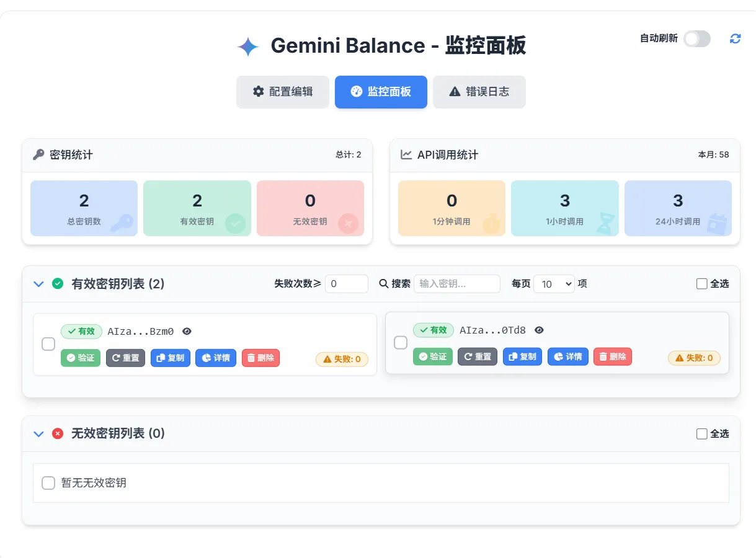This screenshot has width=756, height=558.
Task: Click the 输入密钥 search field
Action: point(457,283)
